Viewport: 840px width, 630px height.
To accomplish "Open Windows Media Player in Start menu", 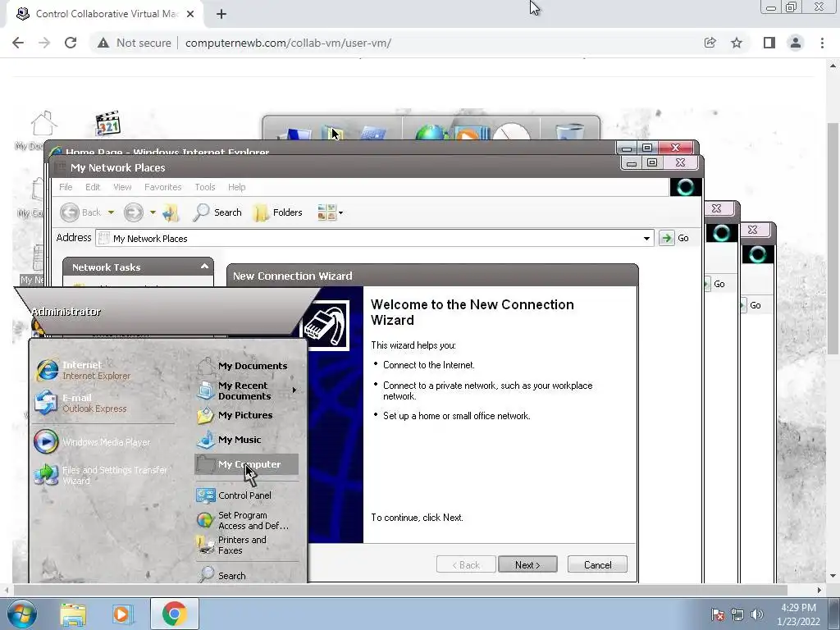I will coord(92,442).
